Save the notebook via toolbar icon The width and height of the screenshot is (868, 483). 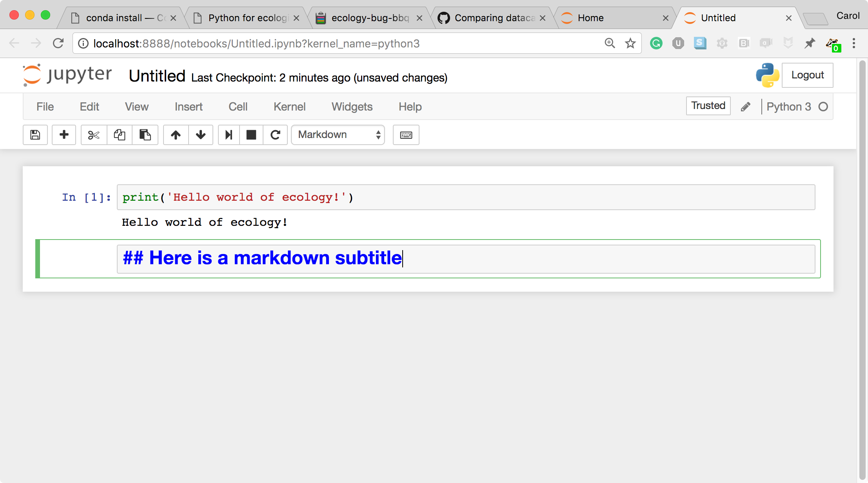pyautogui.click(x=35, y=135)
